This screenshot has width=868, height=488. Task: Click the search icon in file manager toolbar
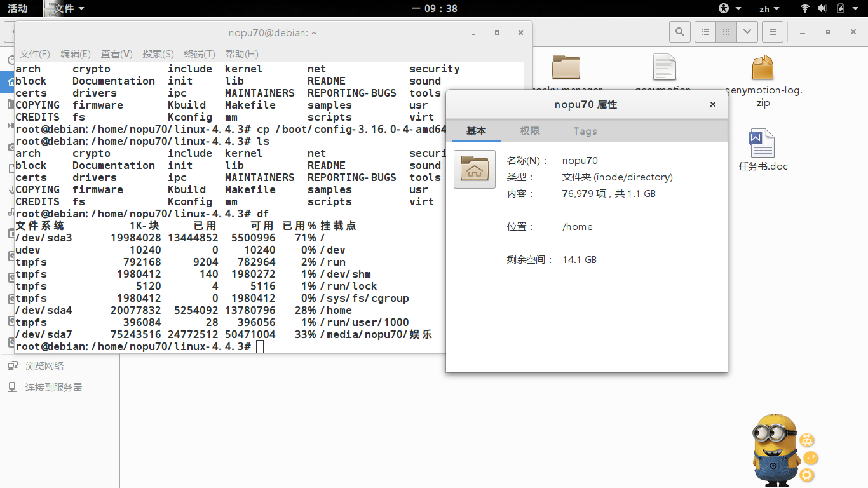[679, 32]
